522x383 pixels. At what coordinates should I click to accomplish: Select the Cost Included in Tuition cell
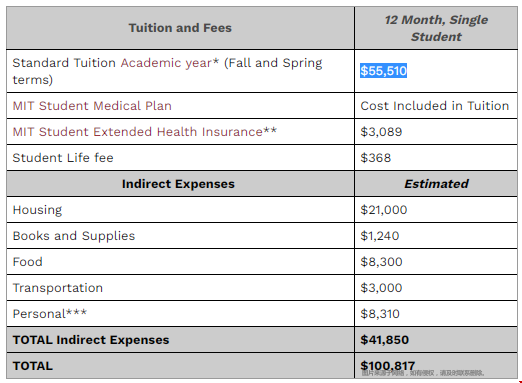tap(435, 106)
